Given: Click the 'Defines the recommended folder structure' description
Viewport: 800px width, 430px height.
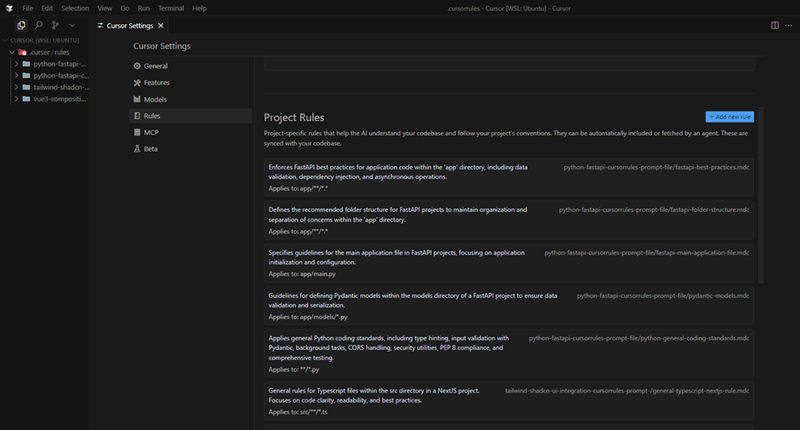Looking at the screenshot, I should (398, 215).
